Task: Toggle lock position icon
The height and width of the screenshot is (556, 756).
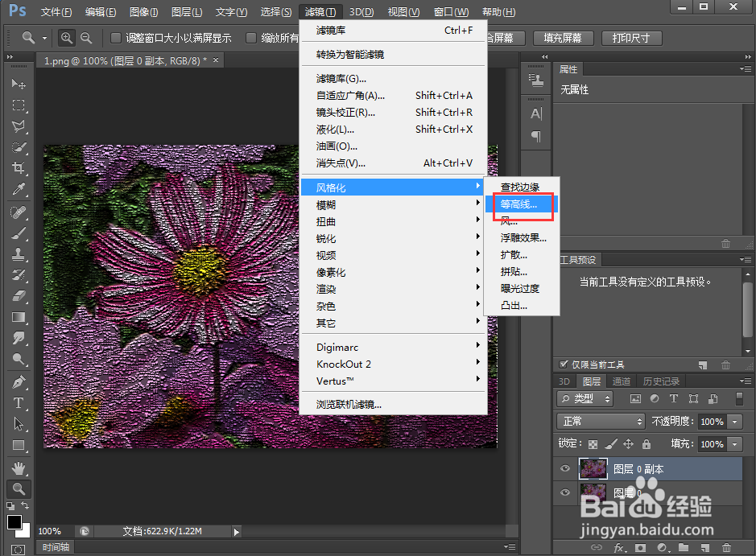Action: coord(628,443)
